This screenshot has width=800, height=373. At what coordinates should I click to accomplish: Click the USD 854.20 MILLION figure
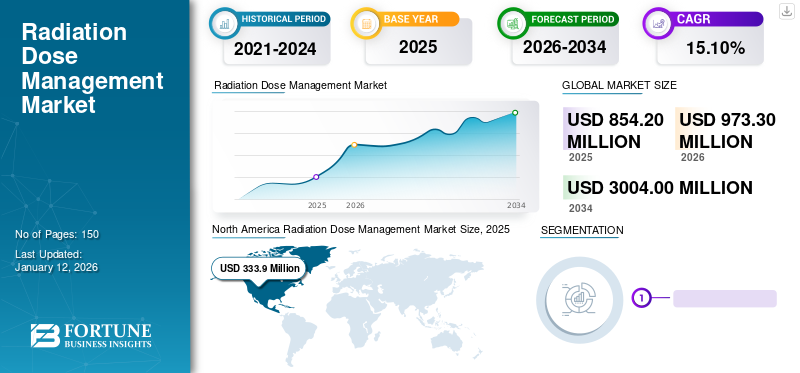point(615,131)
